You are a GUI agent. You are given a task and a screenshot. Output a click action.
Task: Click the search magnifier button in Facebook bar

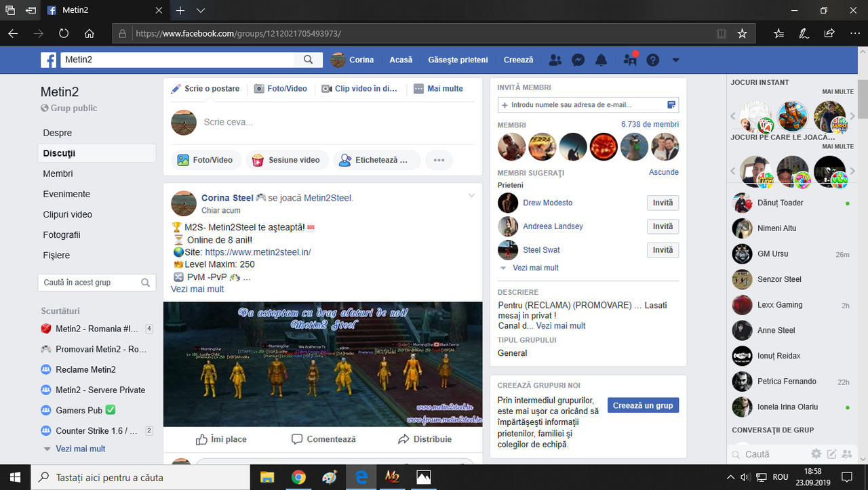309,60
